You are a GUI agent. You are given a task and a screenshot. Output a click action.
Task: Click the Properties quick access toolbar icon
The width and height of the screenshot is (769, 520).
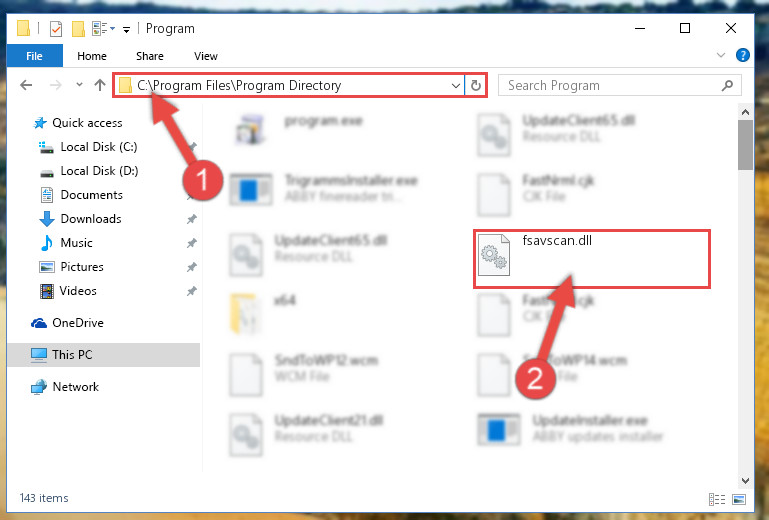pos(56,29)
